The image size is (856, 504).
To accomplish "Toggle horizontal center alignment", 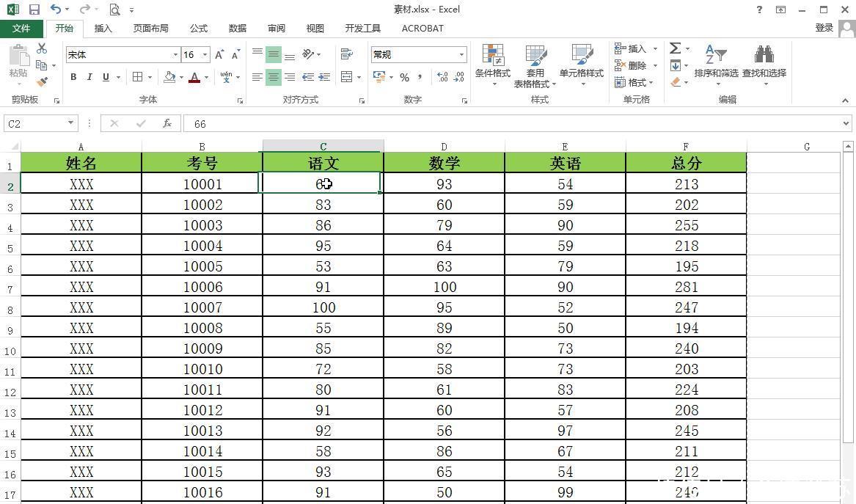I will pyautogui.click(x=273, y=77).
